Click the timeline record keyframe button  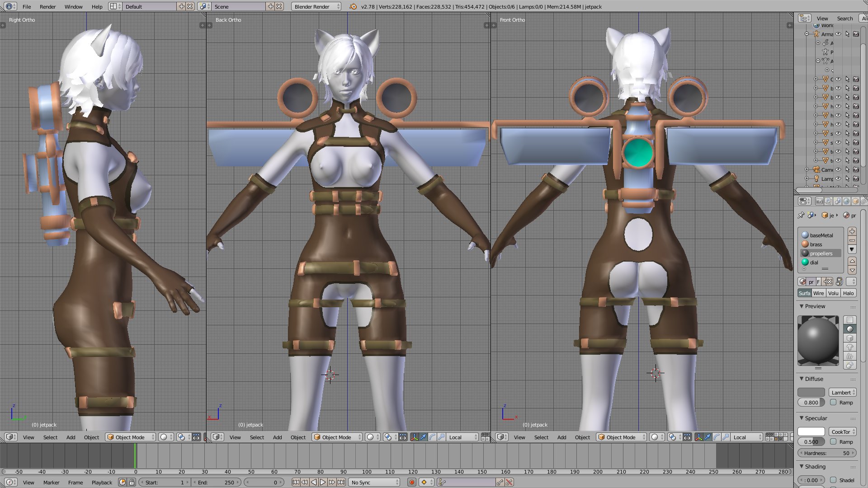click(411, 482)
